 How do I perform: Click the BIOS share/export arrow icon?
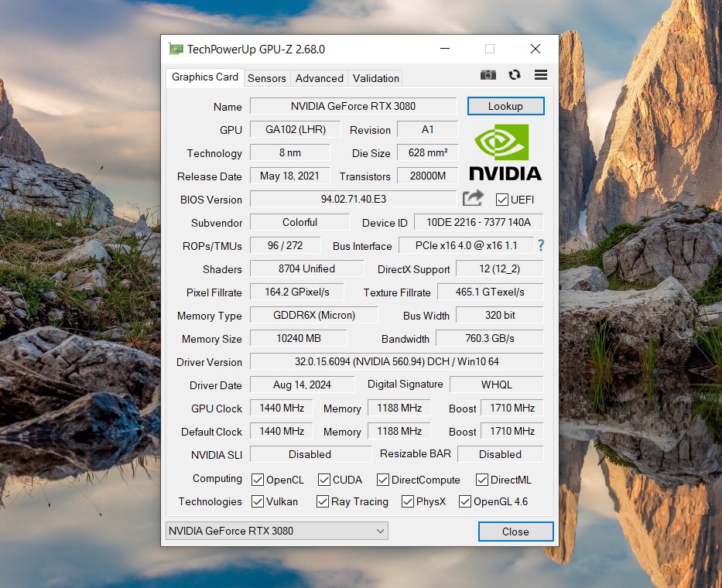pos(473,199)
